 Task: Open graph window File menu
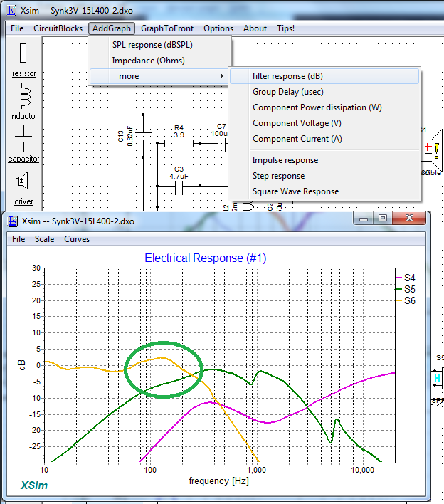[x=18, y=239]
